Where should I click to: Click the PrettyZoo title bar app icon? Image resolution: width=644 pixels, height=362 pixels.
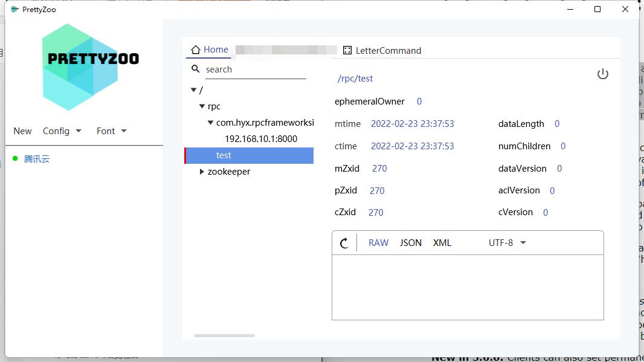14,9
